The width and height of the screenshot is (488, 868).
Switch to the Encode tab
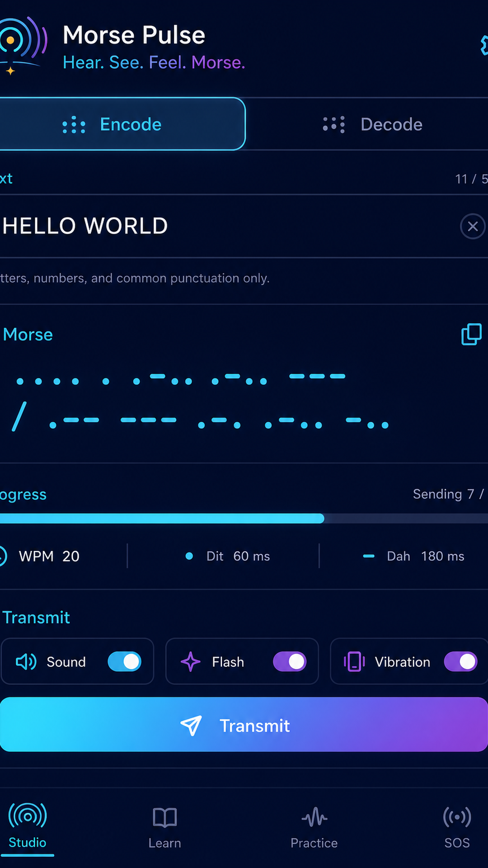122,124
